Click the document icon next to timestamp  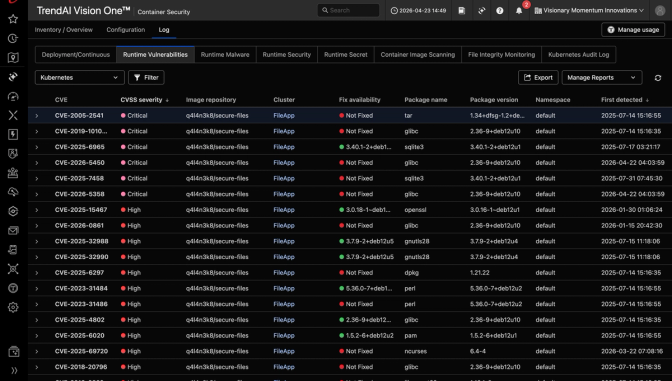(x=462, y=11)
